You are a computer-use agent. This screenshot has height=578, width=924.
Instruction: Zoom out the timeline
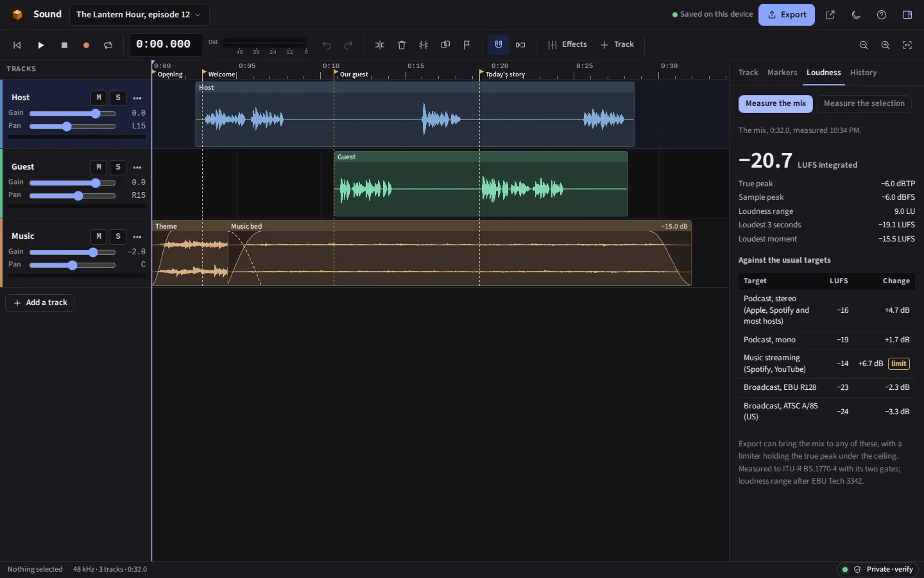coord(864,45)
